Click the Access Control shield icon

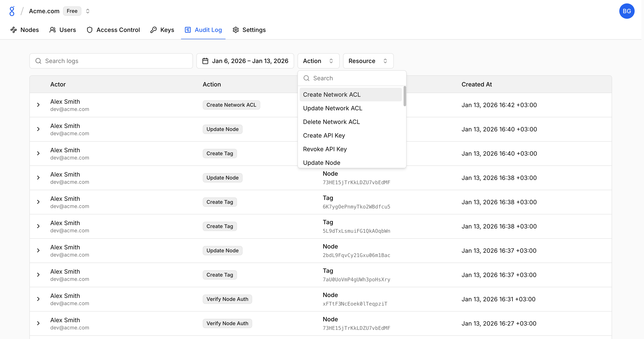click(x=89, y=30)
